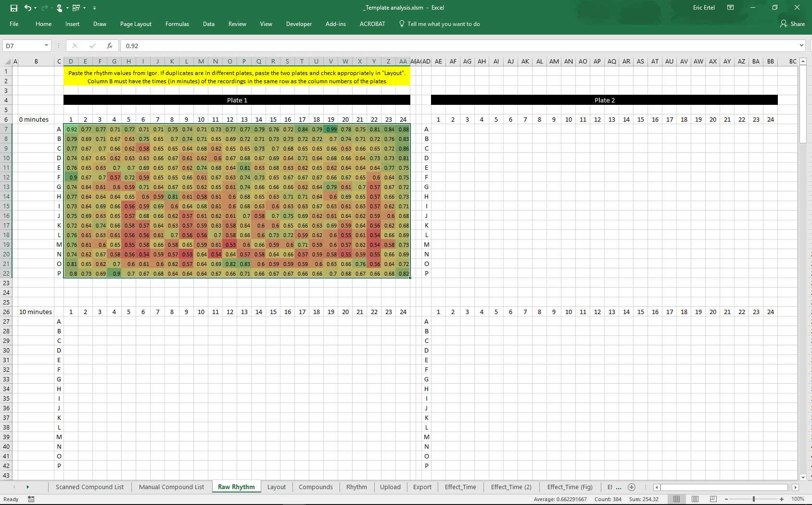Open the Page Layout ribbon tab
The width and height of the screenshot is (812, 505).
[136, 24]
